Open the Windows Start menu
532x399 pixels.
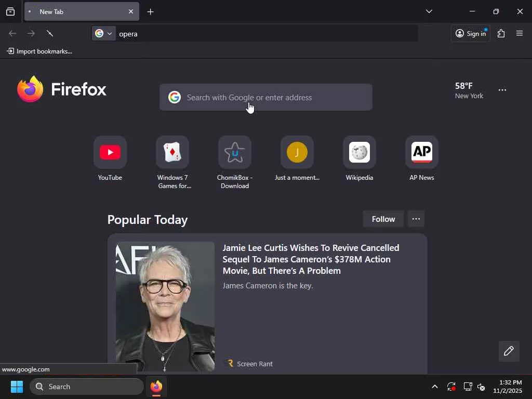17,387
